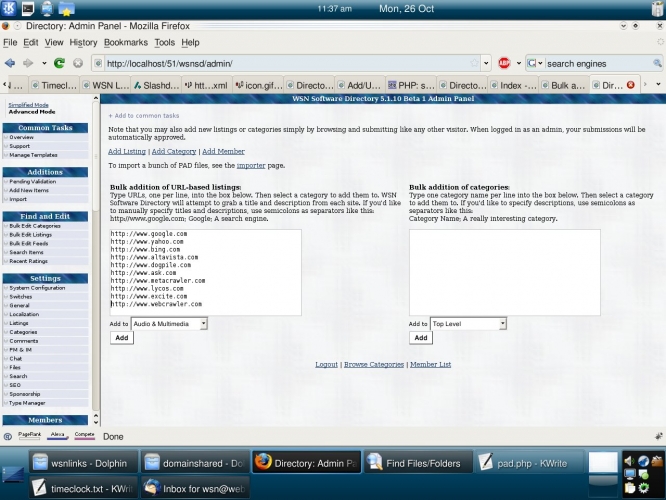Switch to Simplified Mode link
This screenshot has height=500, width=666.
click(x=28, y=104)
